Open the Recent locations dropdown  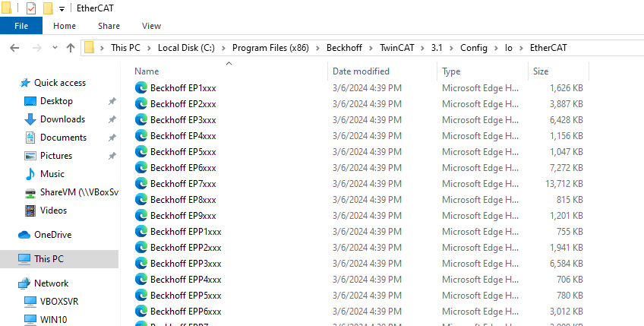coord(55,48)
